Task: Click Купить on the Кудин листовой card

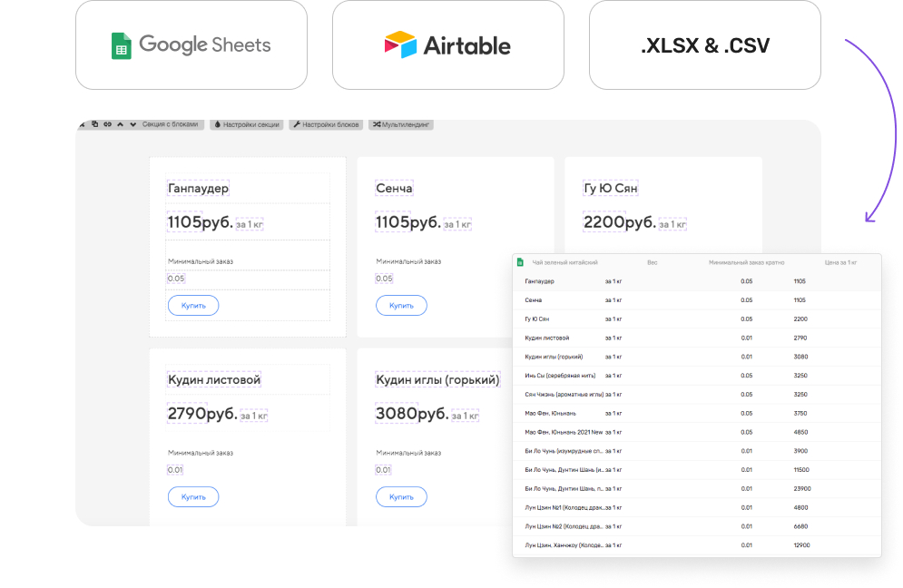Action: click(193, 497)
